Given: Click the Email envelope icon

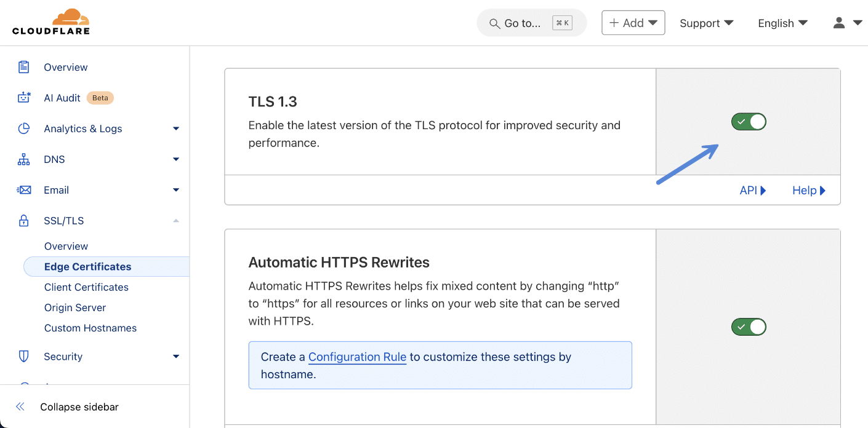Looking at the screenshot, I should coord(23,190).
